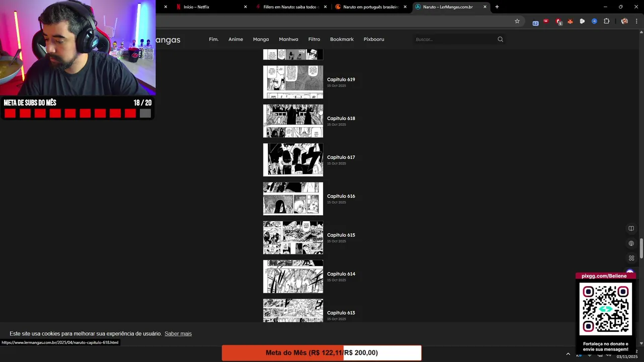The image size is (644, 362).
Task: Click the Capítulo 619 thumbnail
Action: [x=293, y=82]
